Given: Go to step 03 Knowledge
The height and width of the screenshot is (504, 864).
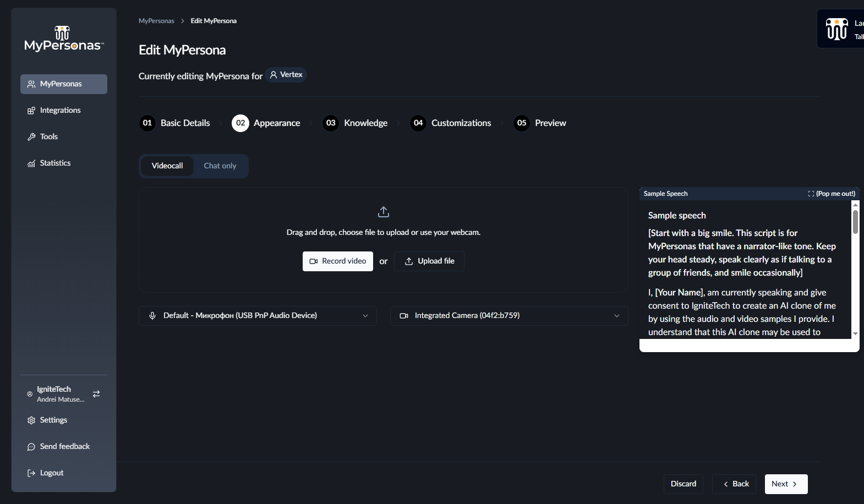Looking at the screenshot, I should coord(356,123).
